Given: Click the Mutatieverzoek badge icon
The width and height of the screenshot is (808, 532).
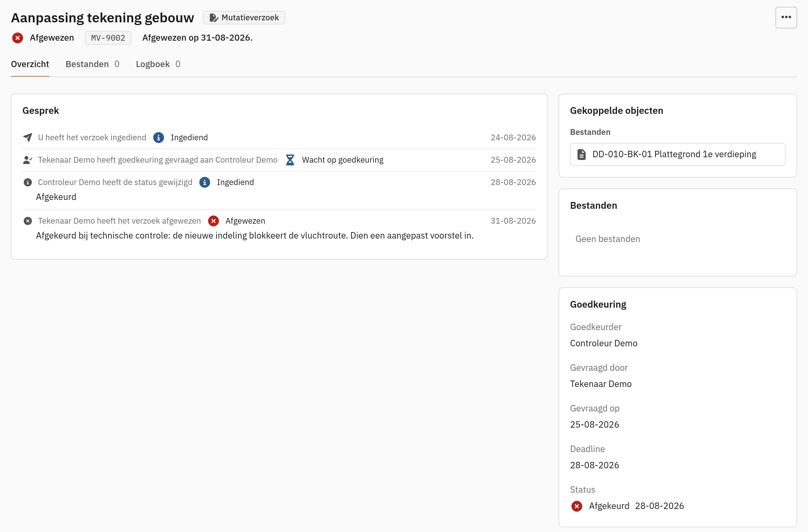Looking at the screenshot, I should pyautogui.click(x=214, y=18).
